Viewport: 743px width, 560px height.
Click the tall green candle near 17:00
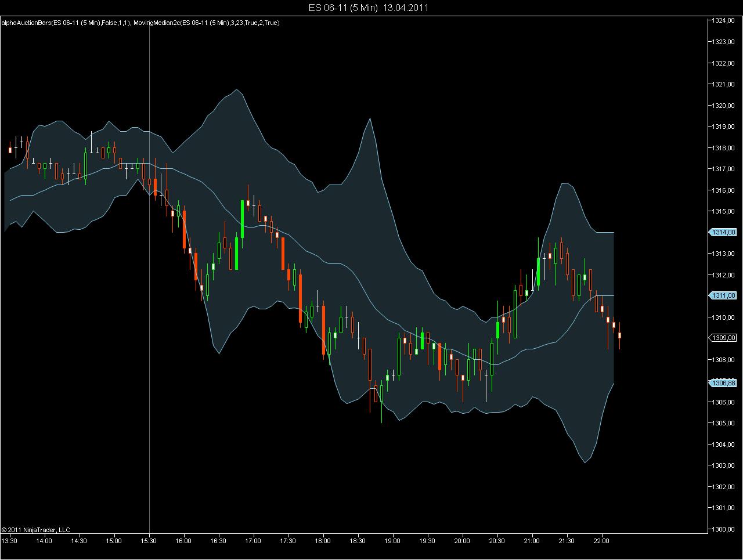tap(242, 219)
